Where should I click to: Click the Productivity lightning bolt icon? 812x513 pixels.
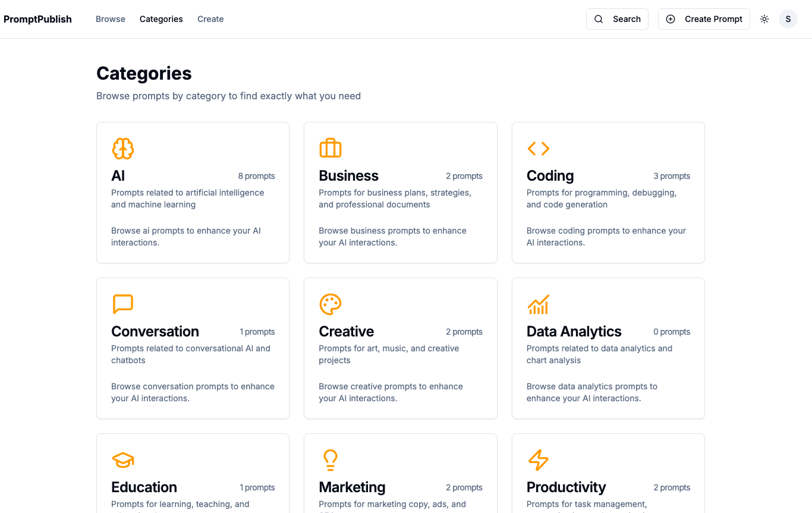click(x=538, y=460)
